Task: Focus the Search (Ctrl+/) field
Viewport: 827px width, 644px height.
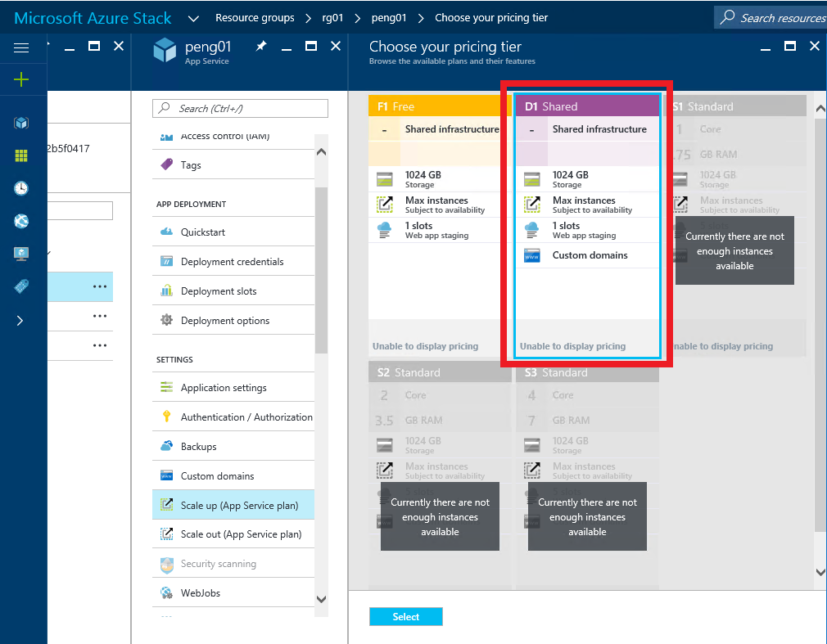Action: [240, 109]
